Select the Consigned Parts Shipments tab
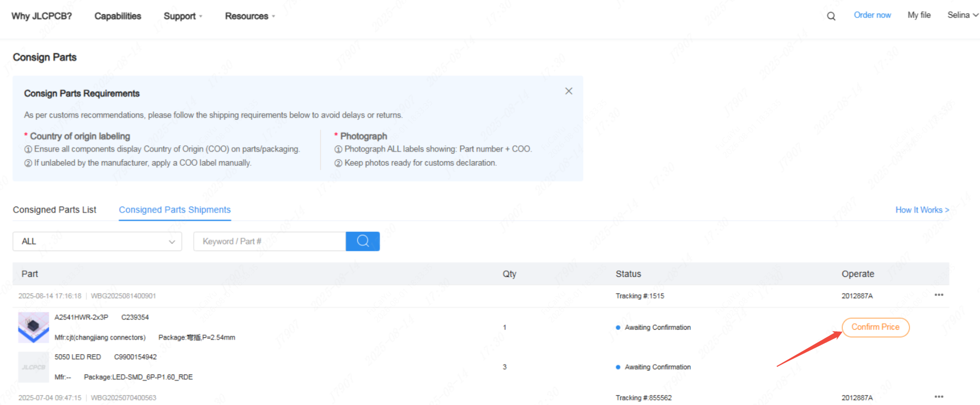Viewport: 980px width, 405px height. [175, 210]
